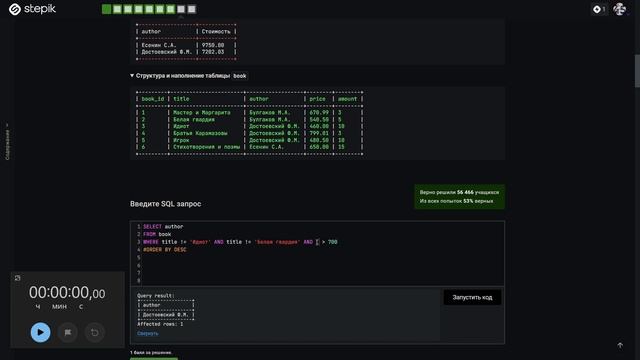The width and height of the screenshot is (640, 360).
Task: Select the Братья Карамазовы table row
Action: click(249, 133)
